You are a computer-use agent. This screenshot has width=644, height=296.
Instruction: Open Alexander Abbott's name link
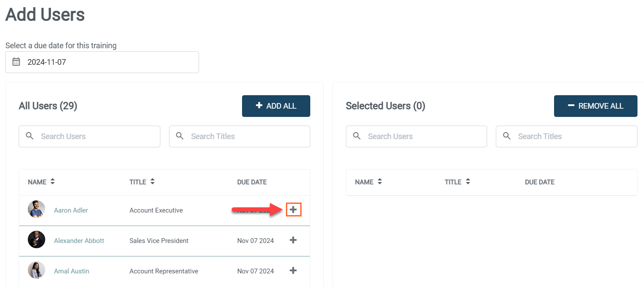[79, 241]
